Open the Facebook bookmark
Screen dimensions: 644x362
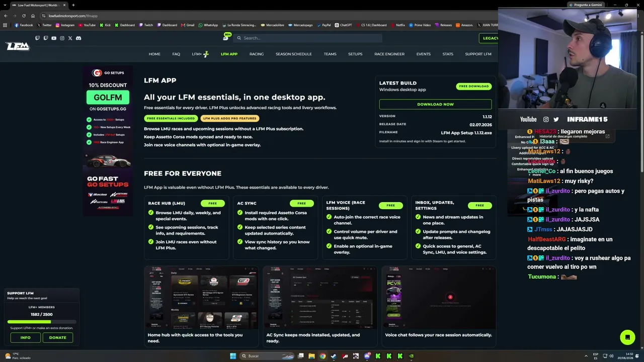(x=24, y=25)
